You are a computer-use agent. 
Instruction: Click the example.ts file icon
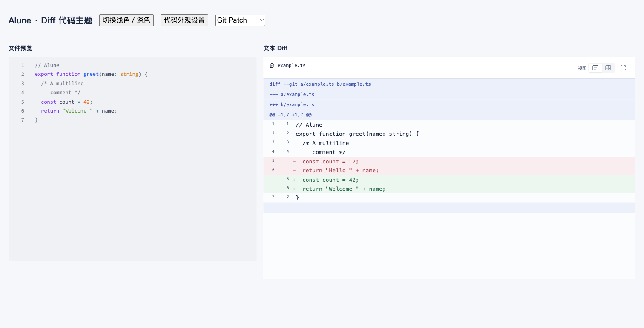[272, 66]
